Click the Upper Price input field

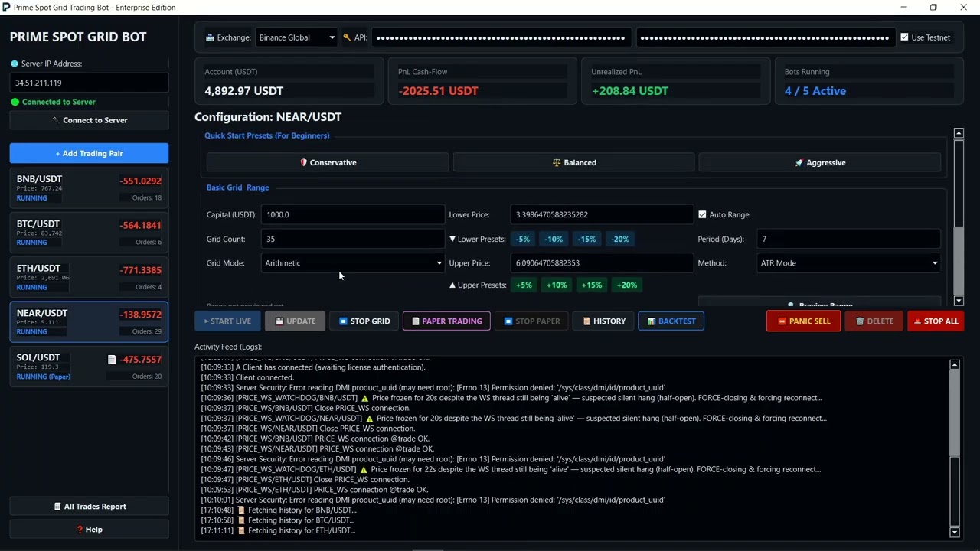[x=602, y=263]
